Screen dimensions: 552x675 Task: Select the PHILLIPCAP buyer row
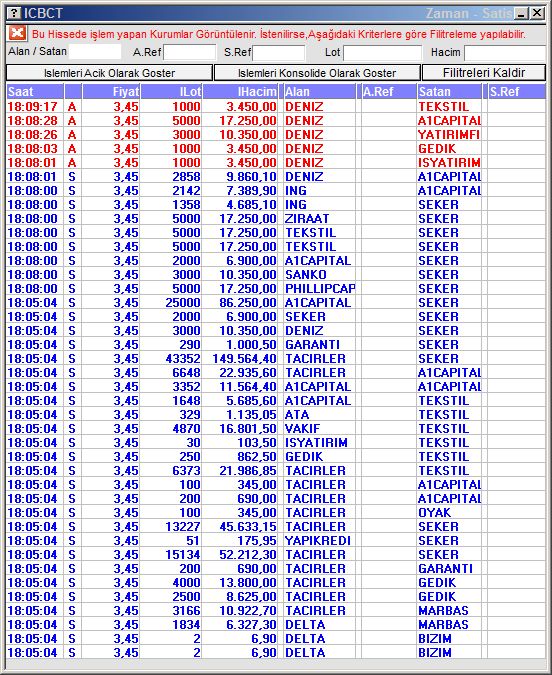(x=276, y=289)
